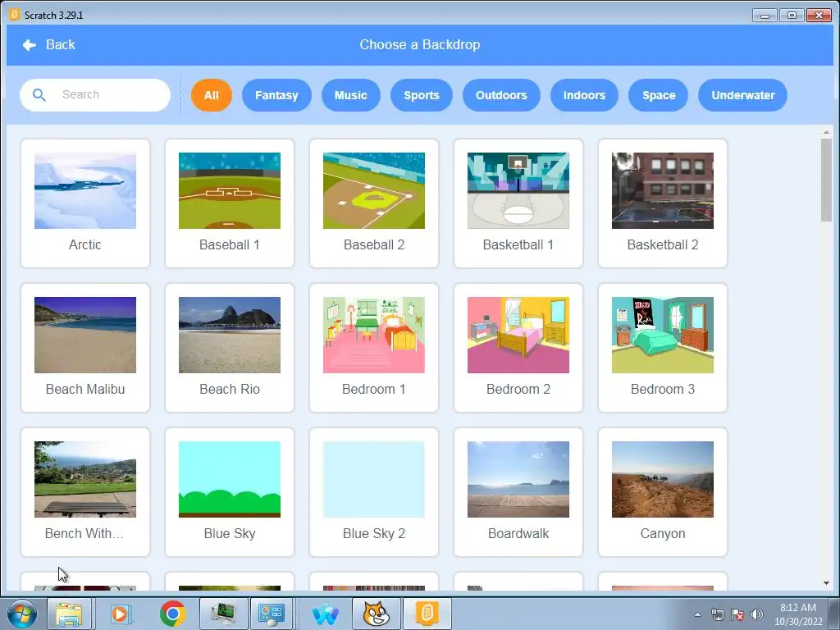The height and width of the screenshot is (630, 840).
Task: Click the "Arctic" label text
Action: pyautogui.click(x=85, y=244)
